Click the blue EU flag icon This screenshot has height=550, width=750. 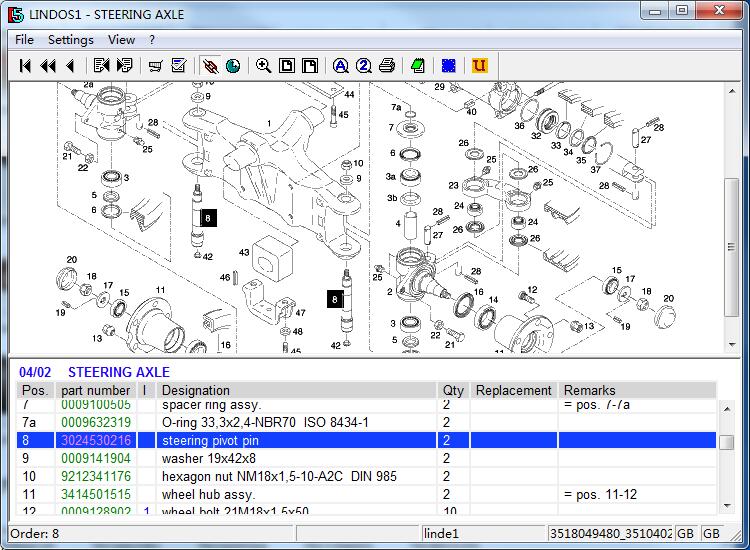(449, 66)
